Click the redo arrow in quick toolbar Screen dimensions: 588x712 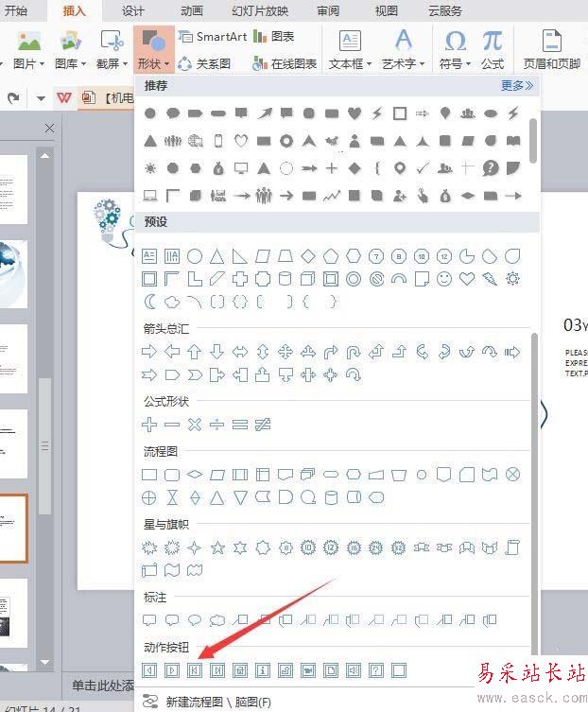click(13, 97)
